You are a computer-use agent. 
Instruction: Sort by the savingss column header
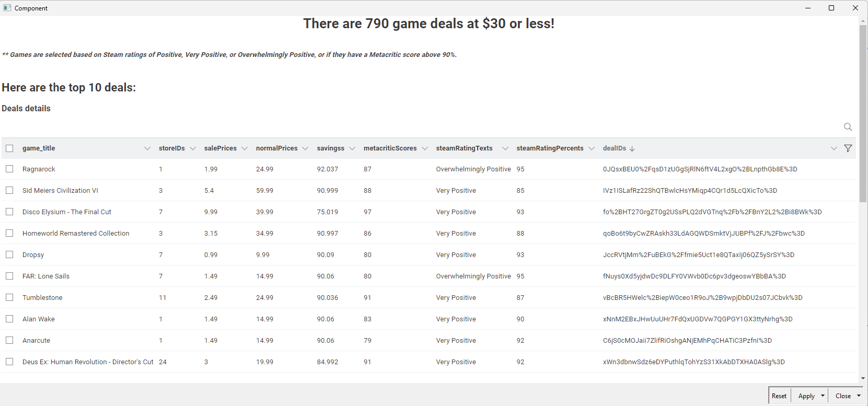point(331,148)
